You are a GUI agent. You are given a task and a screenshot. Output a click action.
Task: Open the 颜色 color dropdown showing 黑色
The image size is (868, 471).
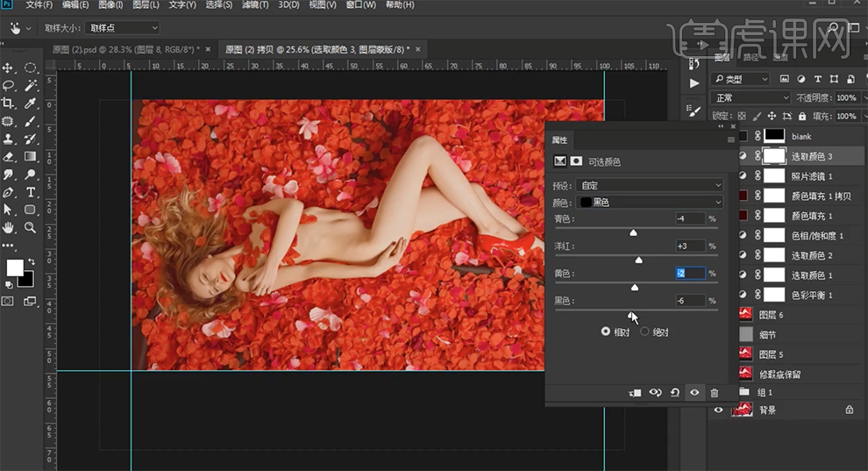click(x=651, y=203)
